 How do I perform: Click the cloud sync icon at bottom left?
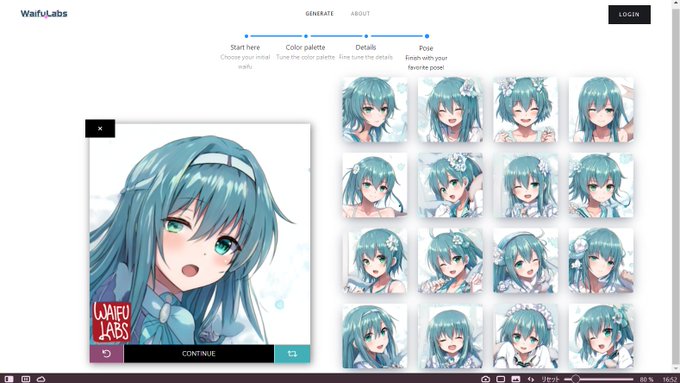pyautogui.click(x=41, y=379)
